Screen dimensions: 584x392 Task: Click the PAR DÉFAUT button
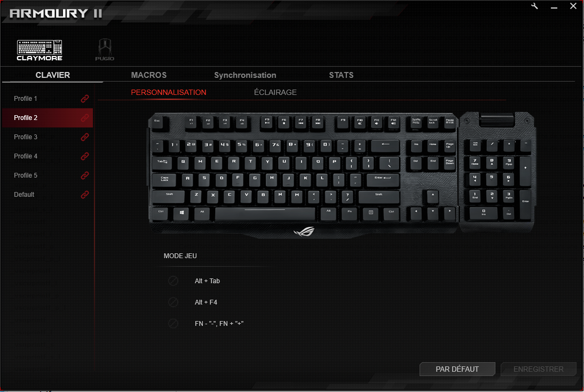pos(457,369)
